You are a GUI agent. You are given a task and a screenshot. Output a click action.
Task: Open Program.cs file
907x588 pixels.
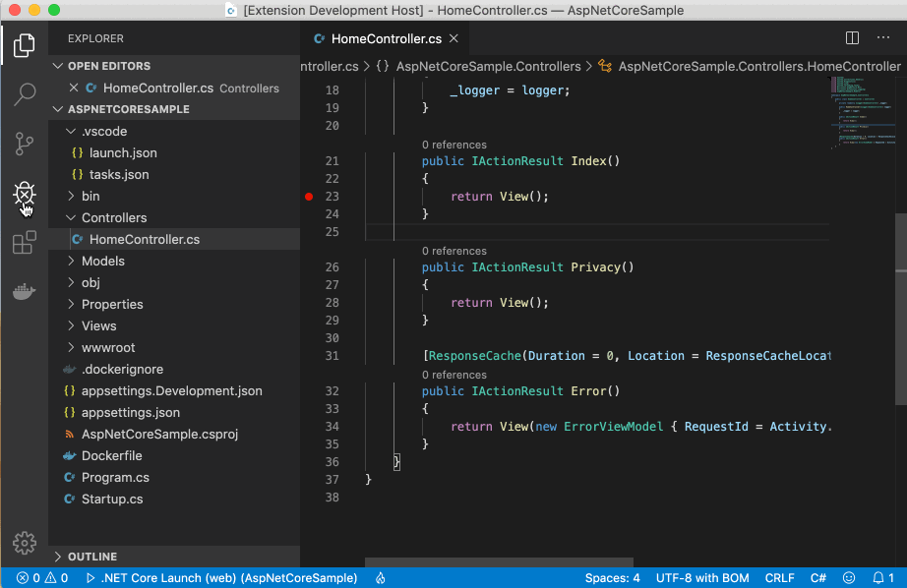click(174, 478)
